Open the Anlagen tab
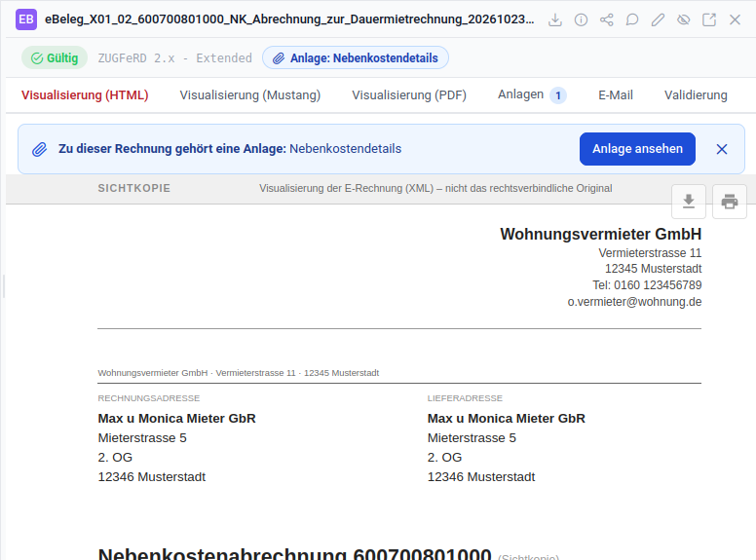Viewport: 756px width, 560px height. pyautogui.click(x=532, y=94)
